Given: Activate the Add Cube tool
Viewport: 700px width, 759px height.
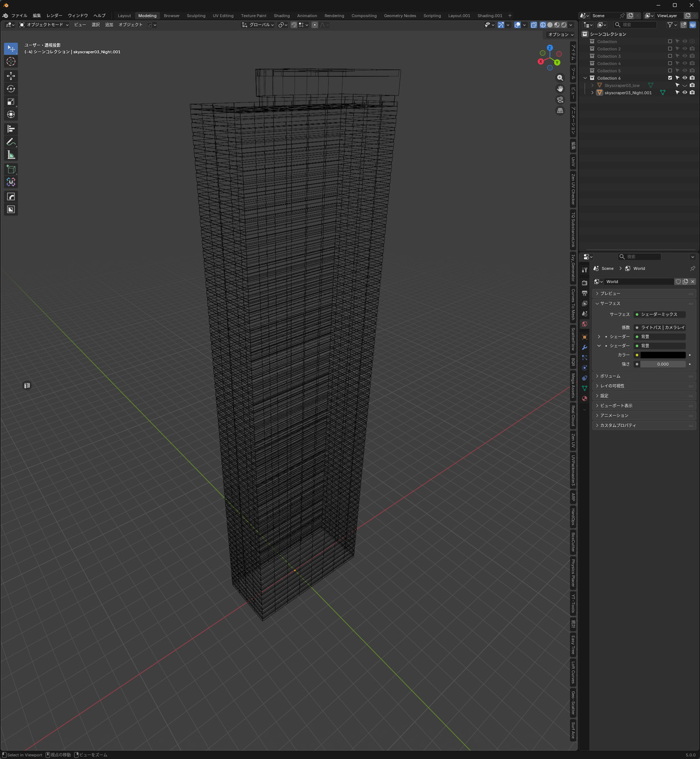Looking at the screenshot, I should coord(11,169).
